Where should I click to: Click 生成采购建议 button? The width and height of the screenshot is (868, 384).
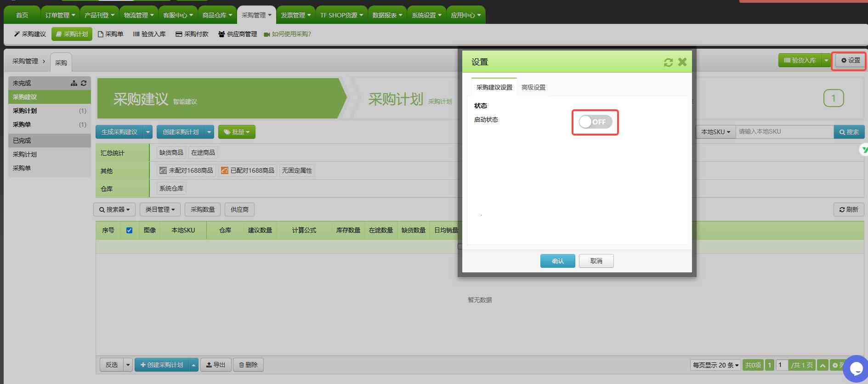[119, 132]
